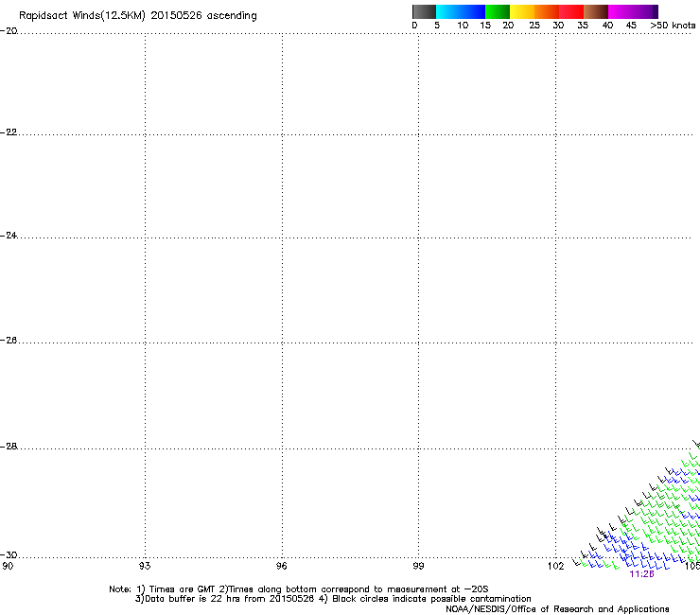Click the green 15-20 knots color band

(498, 11)
